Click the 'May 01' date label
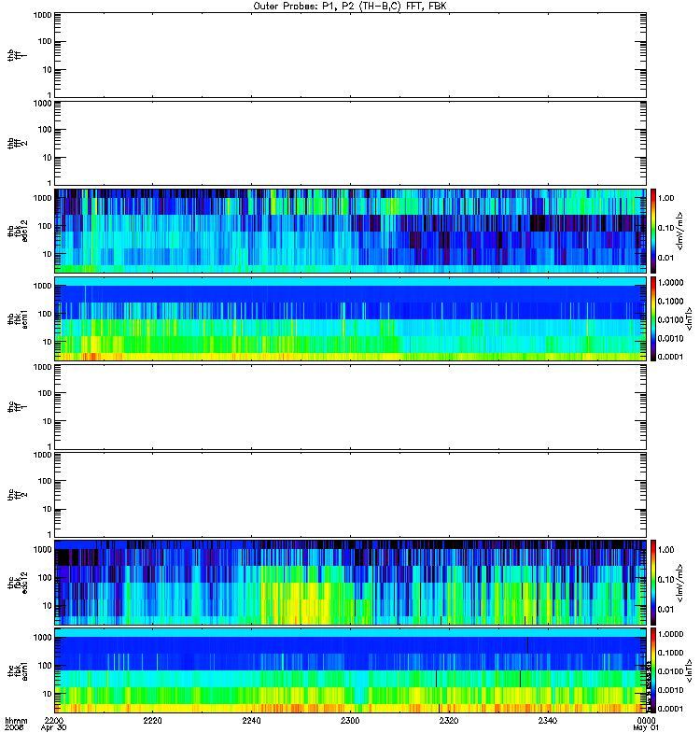Viewport: 700px width, 747px height. 646,728
